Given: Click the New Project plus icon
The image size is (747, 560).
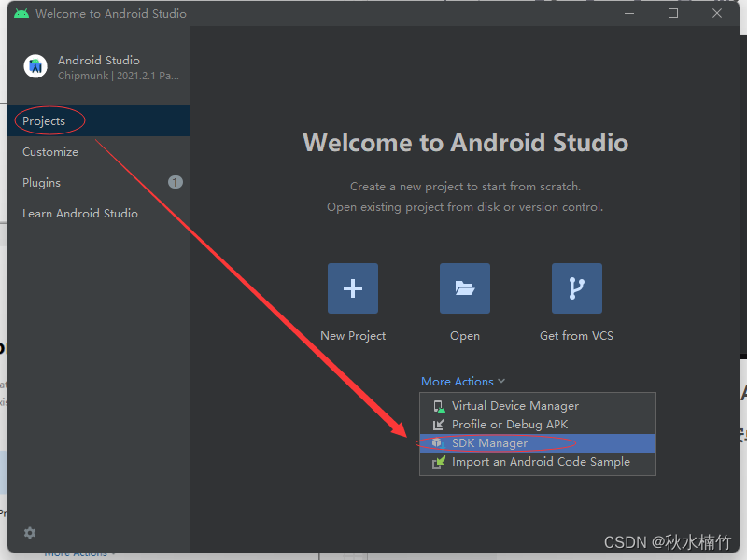Looking at the screenshot, I should (x=353, y=288).
